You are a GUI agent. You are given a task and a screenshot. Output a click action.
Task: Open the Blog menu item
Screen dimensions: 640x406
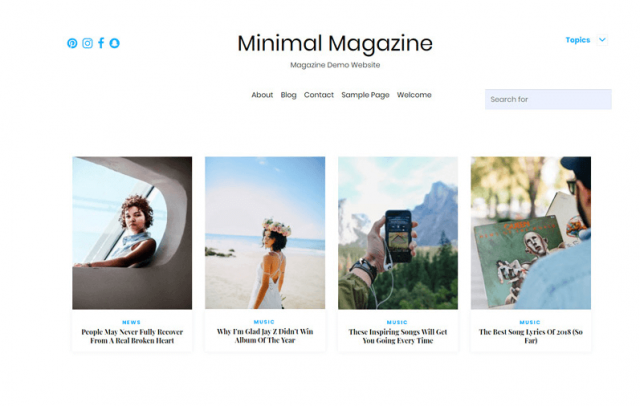tap(288, 95)
